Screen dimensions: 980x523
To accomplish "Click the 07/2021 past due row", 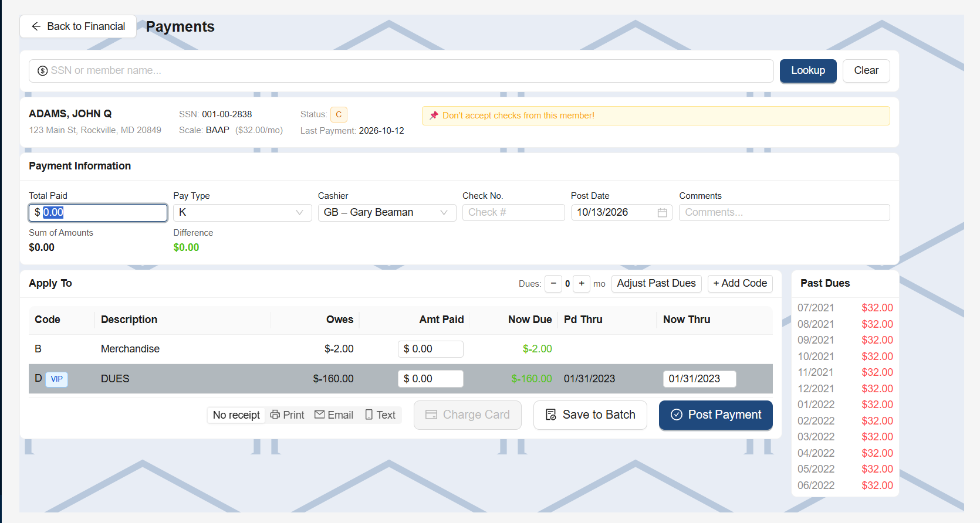I will pos(845,308).
